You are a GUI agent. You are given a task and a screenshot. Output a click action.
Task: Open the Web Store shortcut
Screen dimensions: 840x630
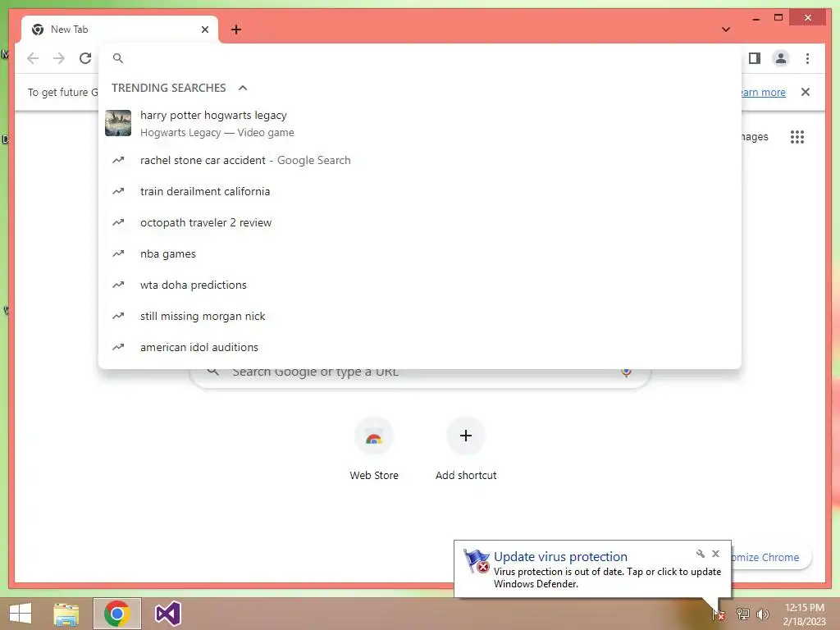(x=374, y=449)
